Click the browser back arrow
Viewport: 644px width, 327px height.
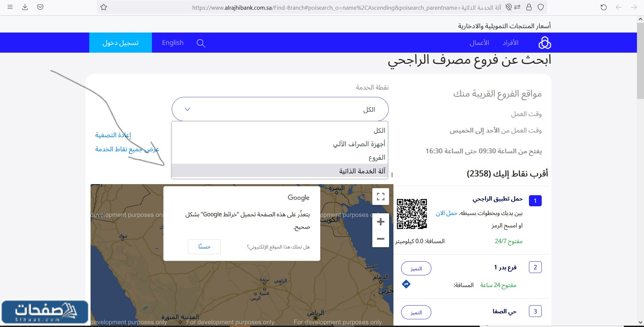618,7
